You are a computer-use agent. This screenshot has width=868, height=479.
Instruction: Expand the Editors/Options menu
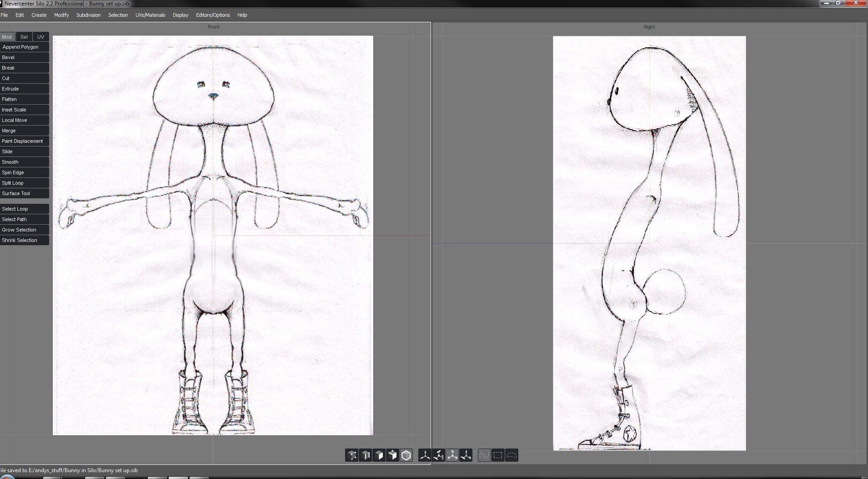pos(213,15)
